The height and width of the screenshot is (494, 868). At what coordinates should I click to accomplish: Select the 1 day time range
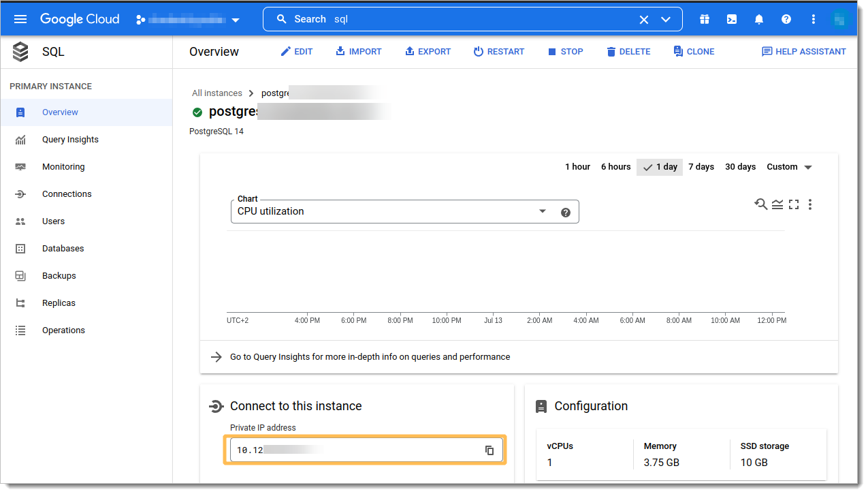[x=660, y=167]
